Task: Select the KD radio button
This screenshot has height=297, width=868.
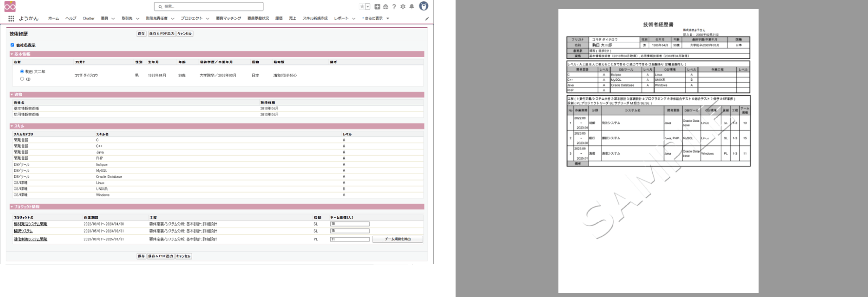Action: pos(22,79)
